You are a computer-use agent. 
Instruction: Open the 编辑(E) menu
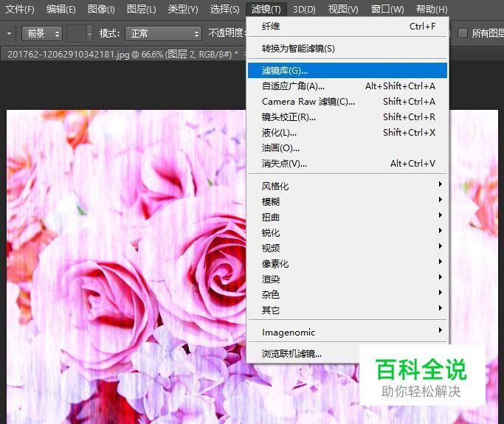coord(61,9)
